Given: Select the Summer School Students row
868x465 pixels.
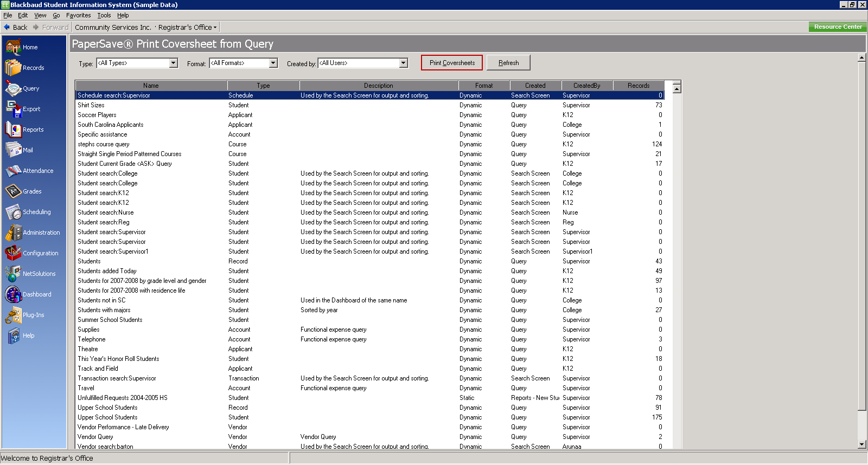Looking at the screenshot, I should [369, 320].
